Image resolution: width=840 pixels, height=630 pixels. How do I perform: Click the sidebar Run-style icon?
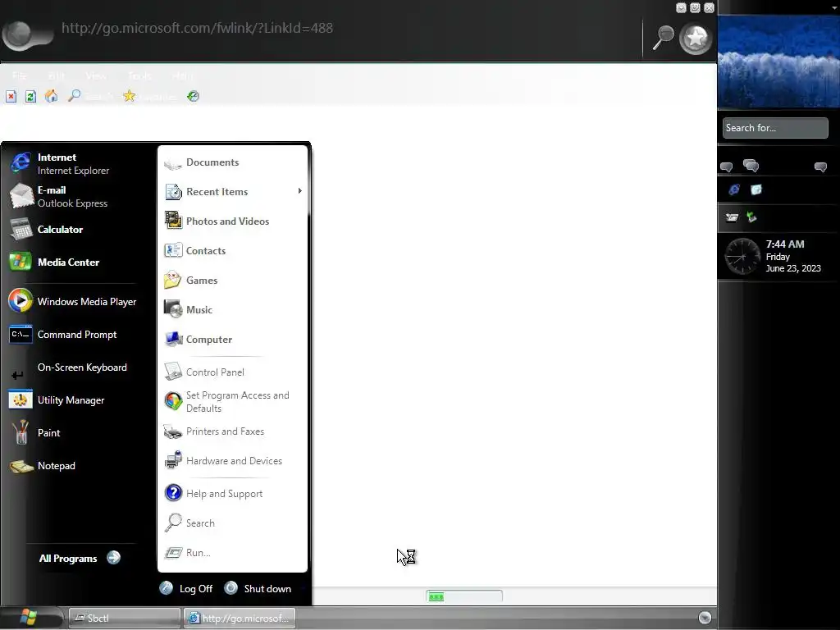(x=732, y=217)
